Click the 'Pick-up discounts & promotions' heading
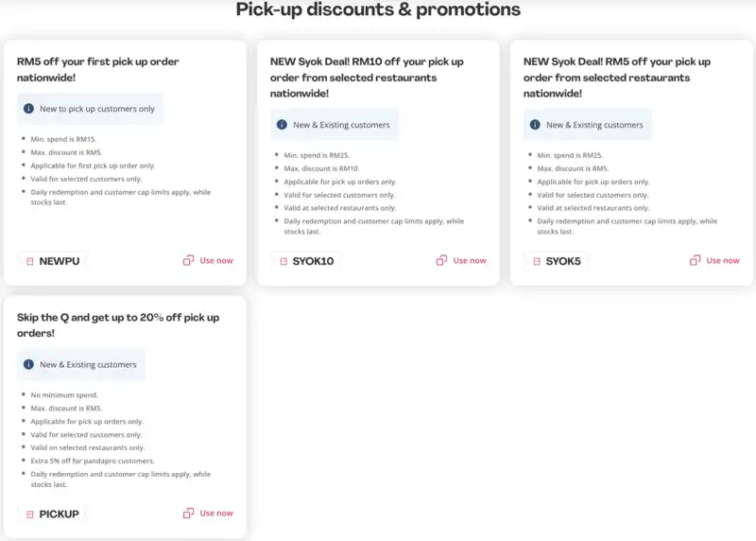Viewport: 756px width, 541px height. 378,10
